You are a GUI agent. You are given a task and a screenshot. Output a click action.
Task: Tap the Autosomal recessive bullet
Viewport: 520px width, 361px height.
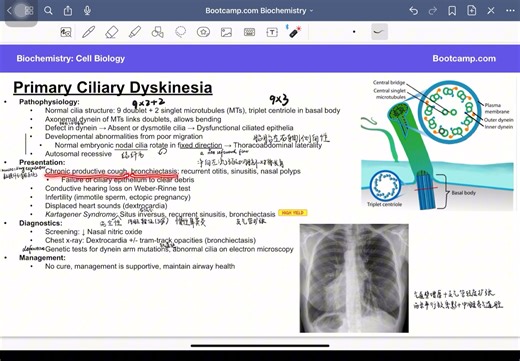[78, 154]
